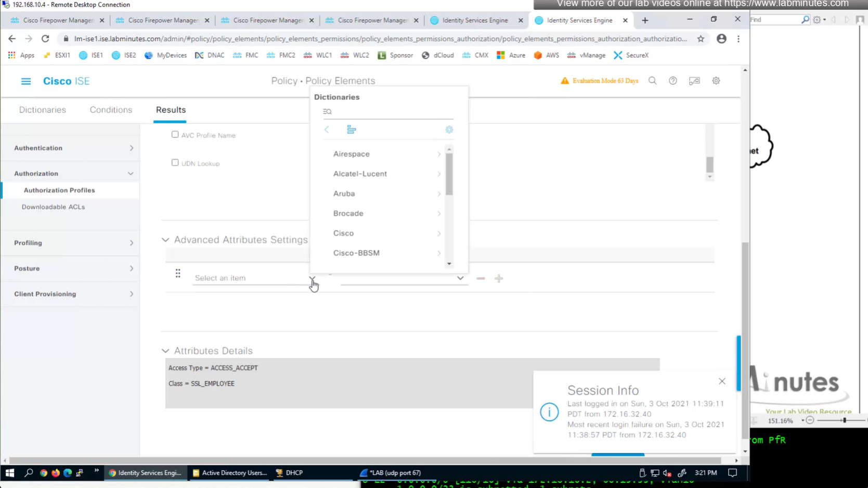Open the Cisco ISE hamburger menu
This screenshot has width=868, height=488.
coord(25,81)
